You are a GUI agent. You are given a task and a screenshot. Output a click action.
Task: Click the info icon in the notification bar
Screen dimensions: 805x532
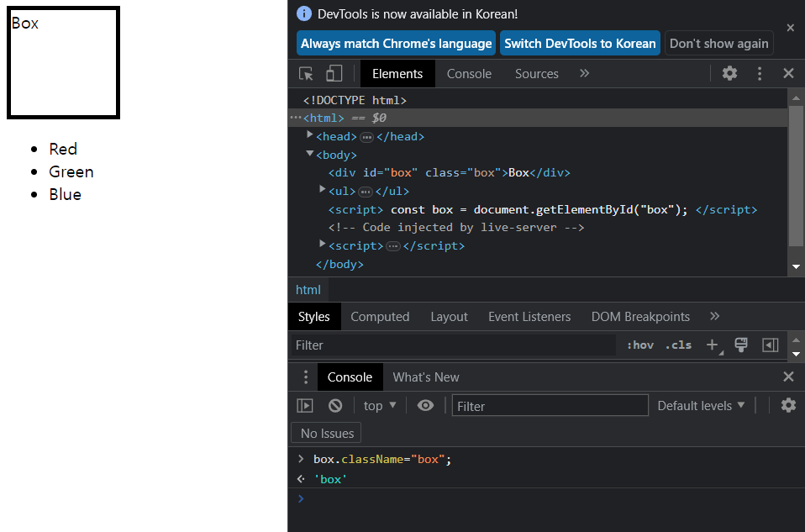[304, 13]
